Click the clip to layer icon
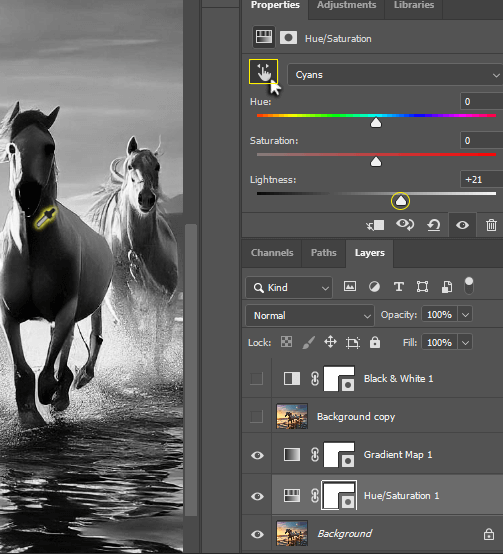The height and width of the screenshot is (554, 503). click(375, 225)
